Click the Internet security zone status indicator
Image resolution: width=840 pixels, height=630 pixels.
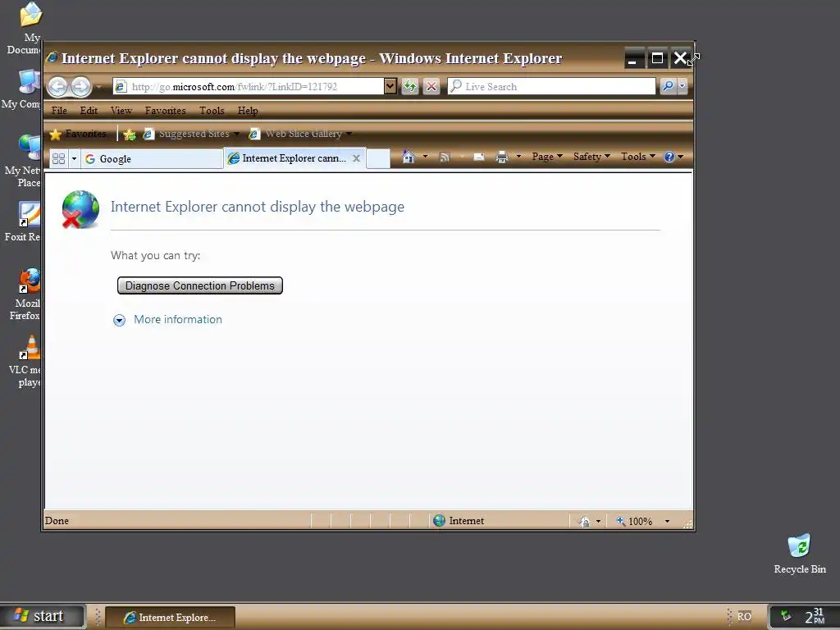(x=459, y=521)
